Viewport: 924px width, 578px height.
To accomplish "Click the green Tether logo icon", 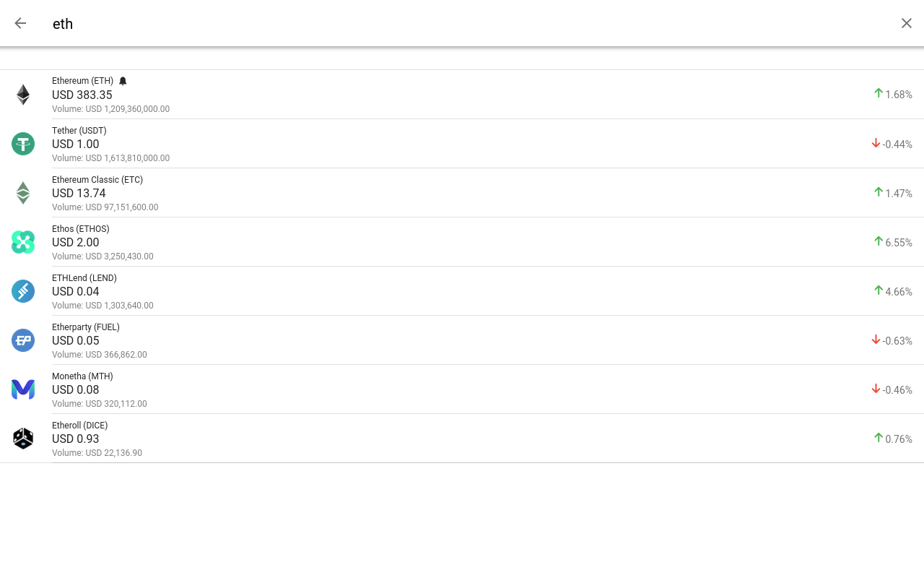I will pos(23,144).
